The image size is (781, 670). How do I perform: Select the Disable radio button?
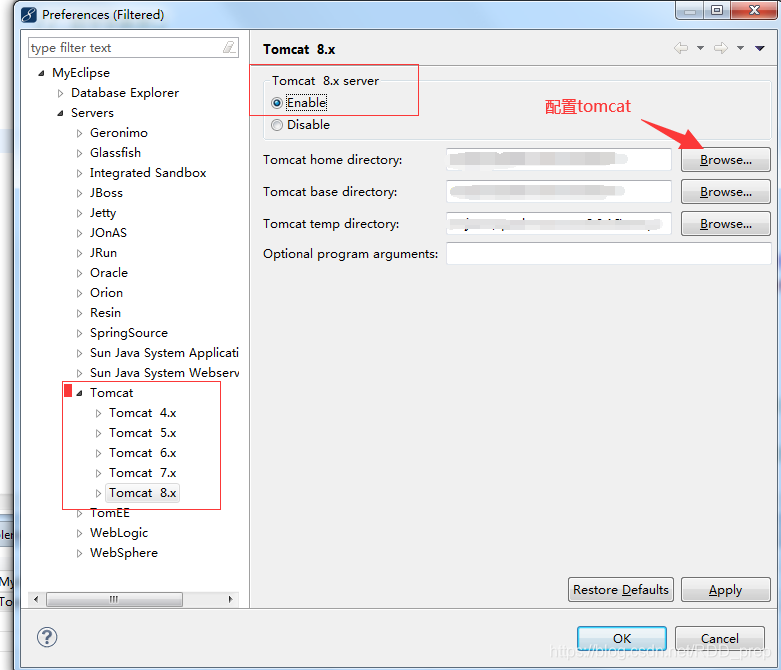click(277, 125)
